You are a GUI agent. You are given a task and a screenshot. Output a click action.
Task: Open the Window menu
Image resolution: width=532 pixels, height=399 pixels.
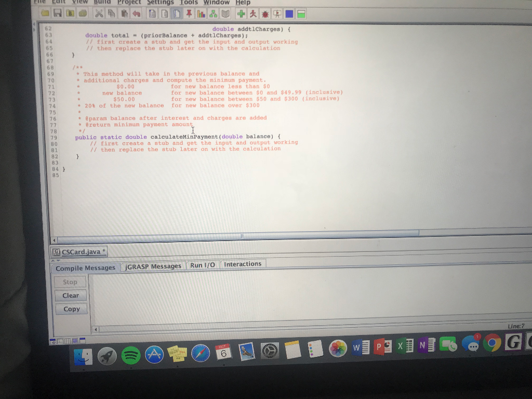click(217, 3)
